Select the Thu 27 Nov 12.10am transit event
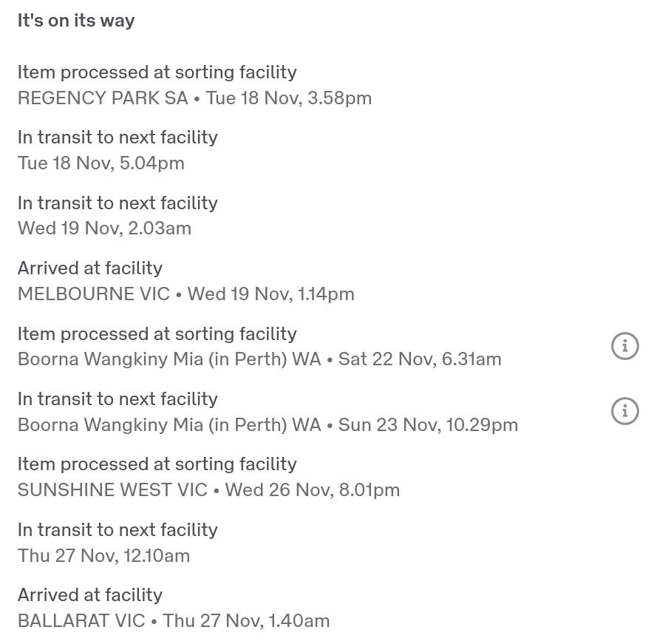The width and height of the screenshot is (657, 644). (103, 555)
